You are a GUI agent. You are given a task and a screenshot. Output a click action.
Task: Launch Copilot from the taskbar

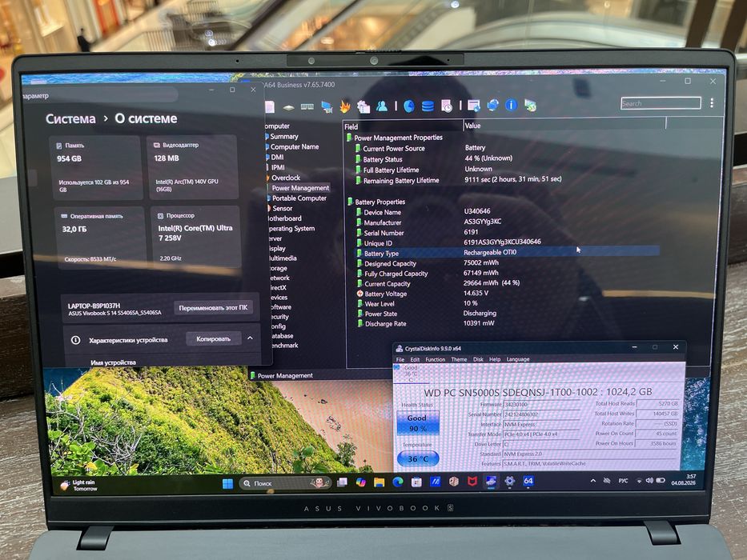click(x=360, y=482)
